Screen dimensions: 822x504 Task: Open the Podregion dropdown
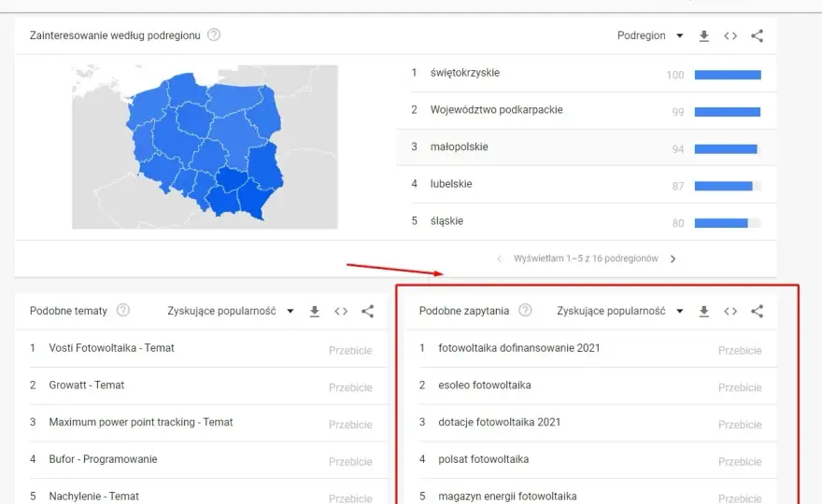pos(650,35)
